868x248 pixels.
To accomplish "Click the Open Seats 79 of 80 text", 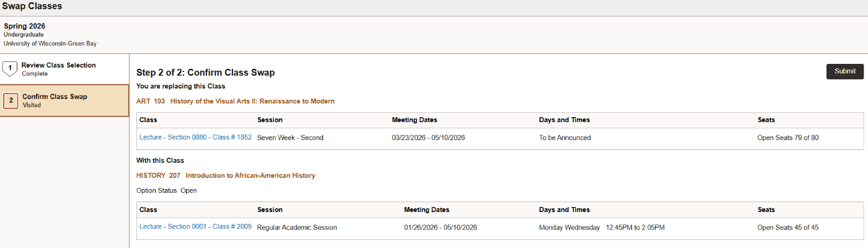I will coord(787,138).
